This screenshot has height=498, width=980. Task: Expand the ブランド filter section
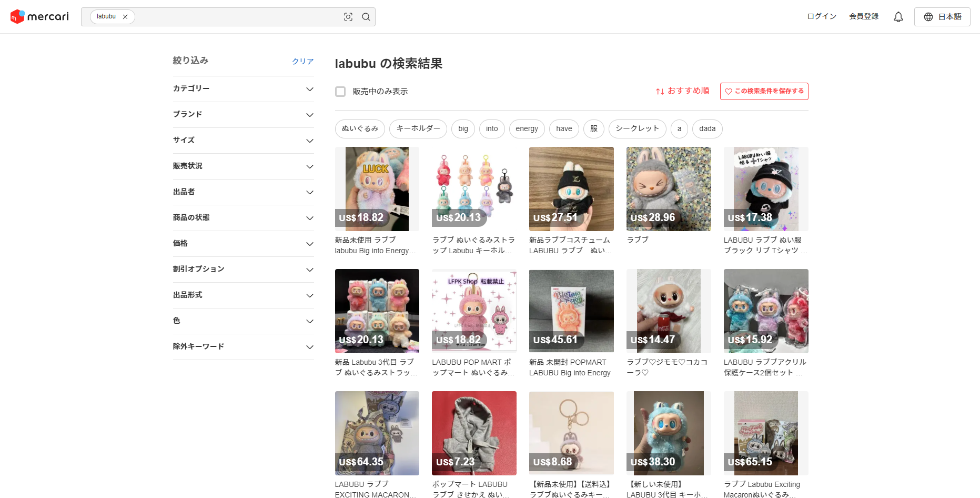pyautogui.click(x=310, y=115)
